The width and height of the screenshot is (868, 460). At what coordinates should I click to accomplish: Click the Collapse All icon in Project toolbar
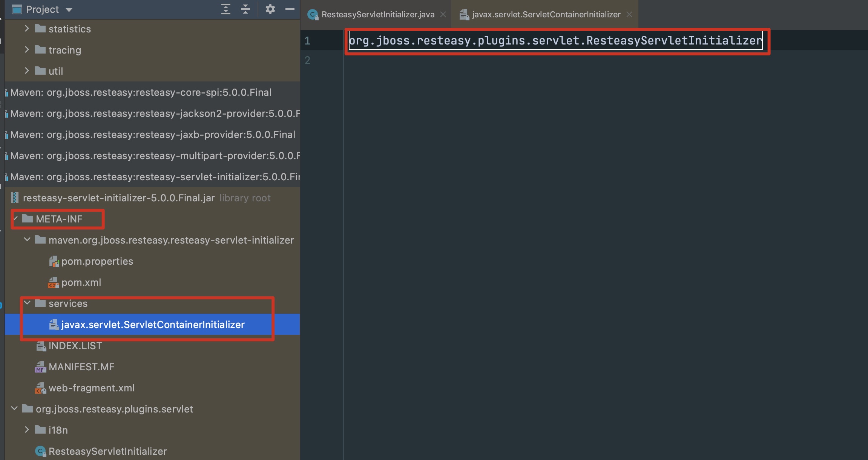tap(245, 9)
